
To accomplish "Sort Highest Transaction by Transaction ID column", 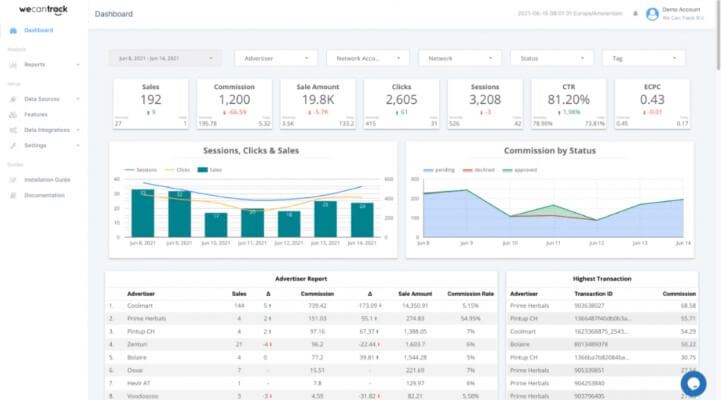I will tap(593, 294).
